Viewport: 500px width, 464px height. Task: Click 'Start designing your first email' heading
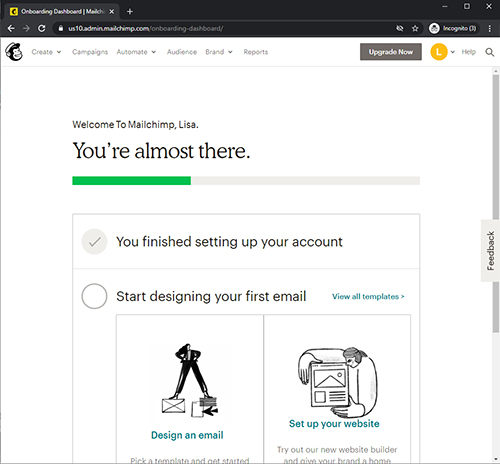coord(211,296)
